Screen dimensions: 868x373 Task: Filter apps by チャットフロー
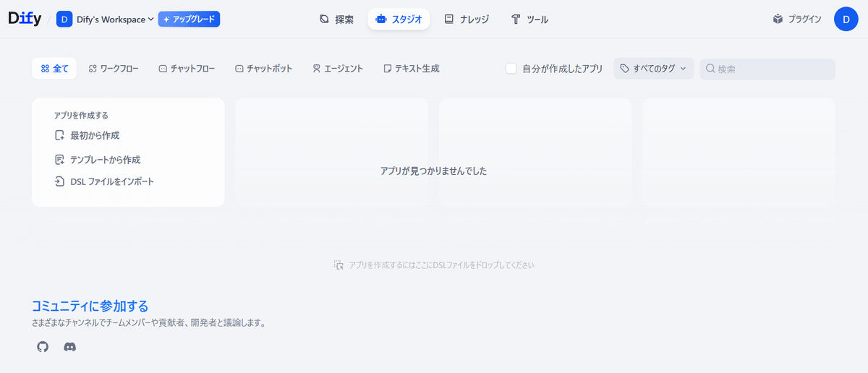click(x=187, y=69)
